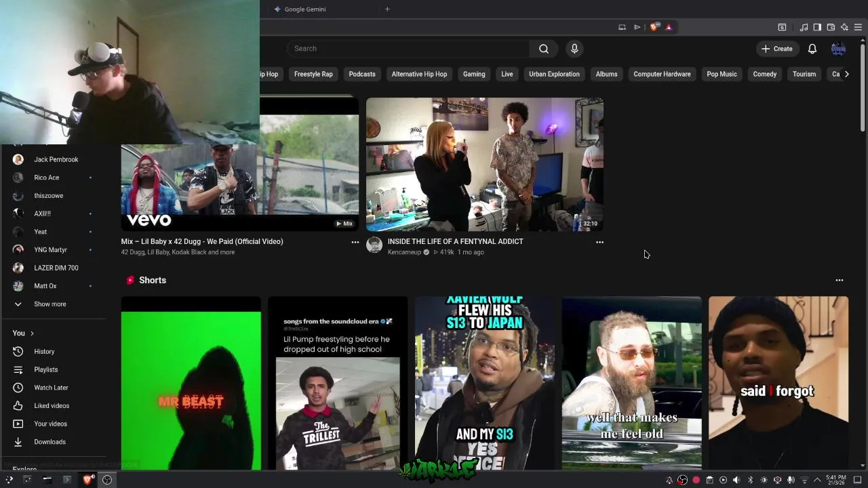Open Rico Ace subscription channel
The width and height of the screenshot is (868, 488).
pos(54,178)
